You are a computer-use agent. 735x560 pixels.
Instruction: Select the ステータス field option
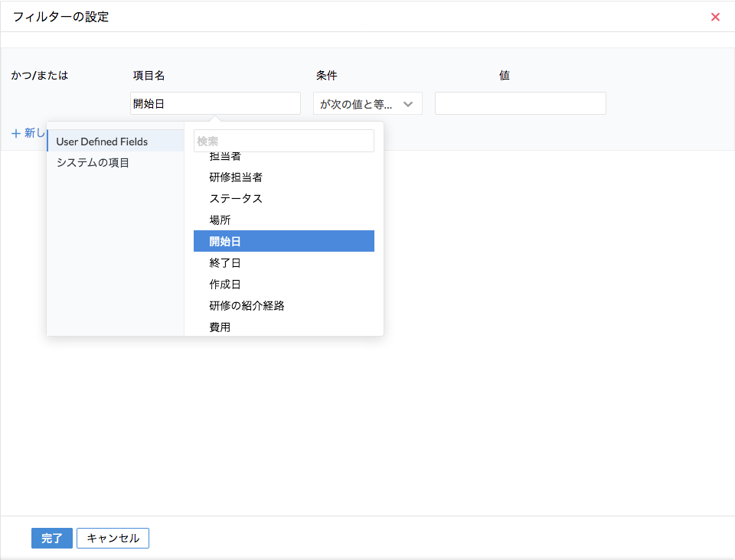pos(236,198)
